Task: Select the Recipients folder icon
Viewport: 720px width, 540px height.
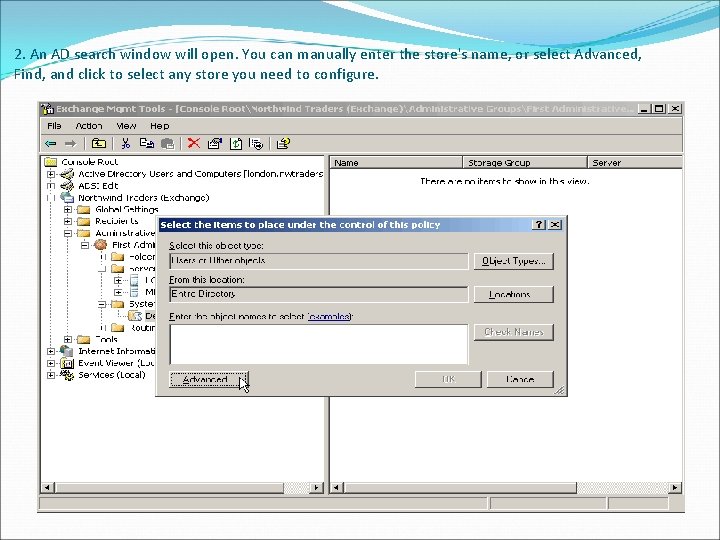Action: (x=84, y=221)
